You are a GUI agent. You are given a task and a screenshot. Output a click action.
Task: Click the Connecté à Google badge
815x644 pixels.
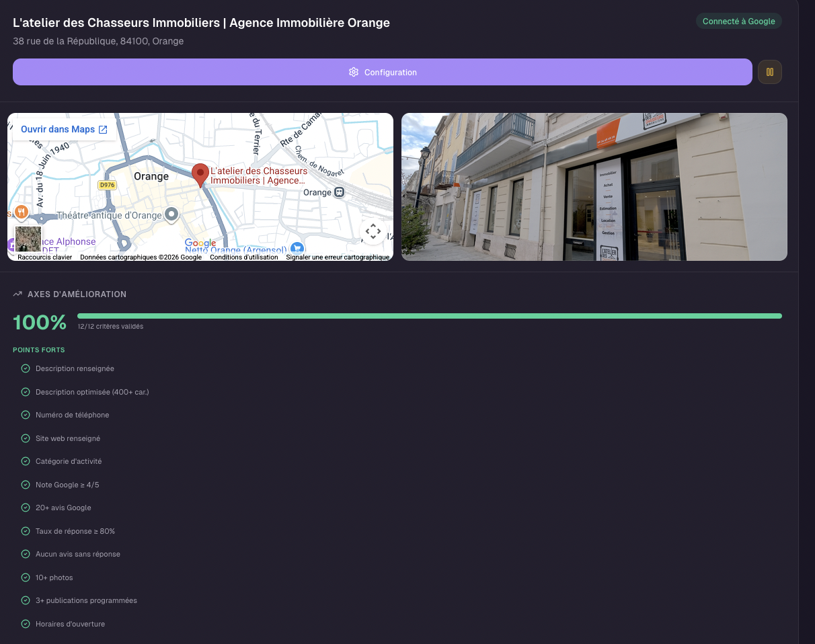coord(738,22)
